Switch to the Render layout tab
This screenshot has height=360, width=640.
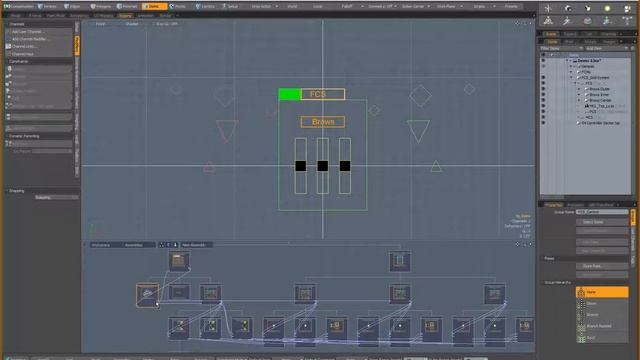(x=165, y=16)
